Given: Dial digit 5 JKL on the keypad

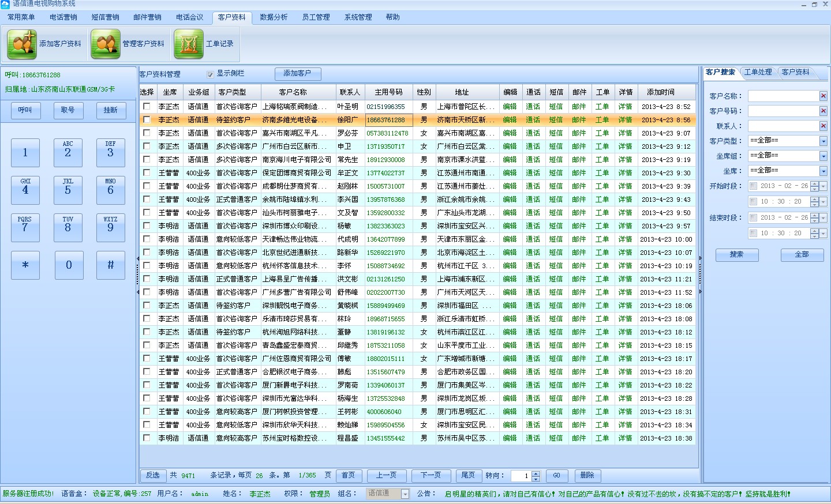Looking at the screenshot, I should pyautogui.click(x=68, y=190).
